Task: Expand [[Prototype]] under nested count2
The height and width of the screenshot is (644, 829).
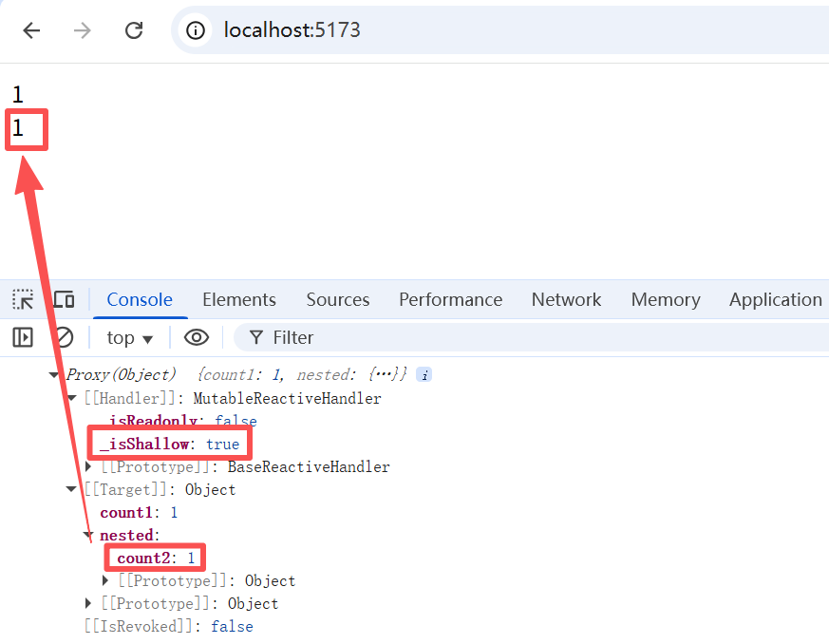Action: pyautogui.click(x=105, y=580)
